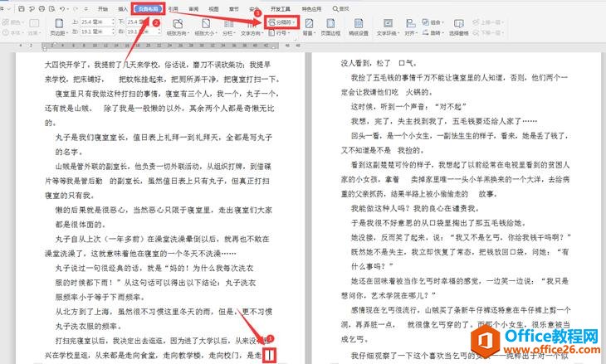Image resolution: width=606 pixels, height=364 pixels.
Task: Adjust the left margin spinner arrows
Action: 113,32
